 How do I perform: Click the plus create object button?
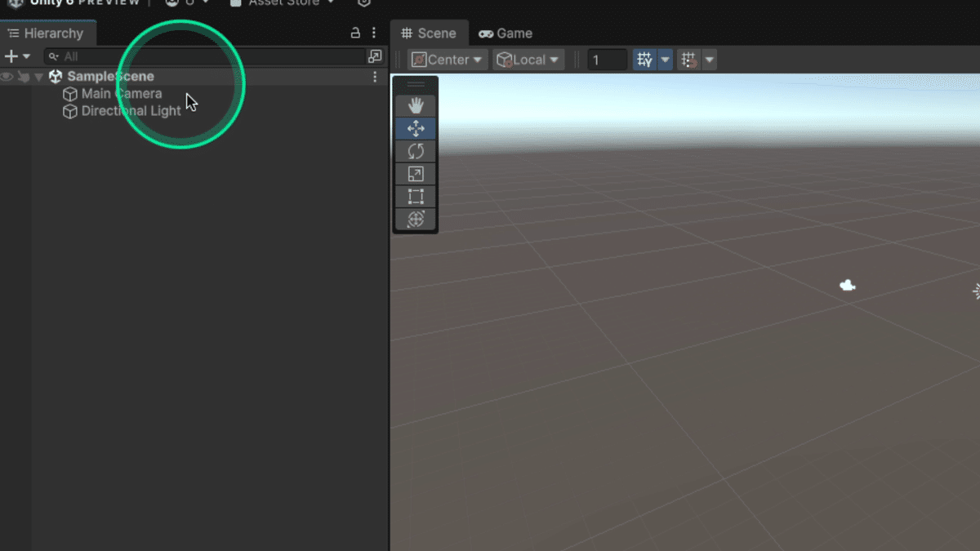[11, 56]
